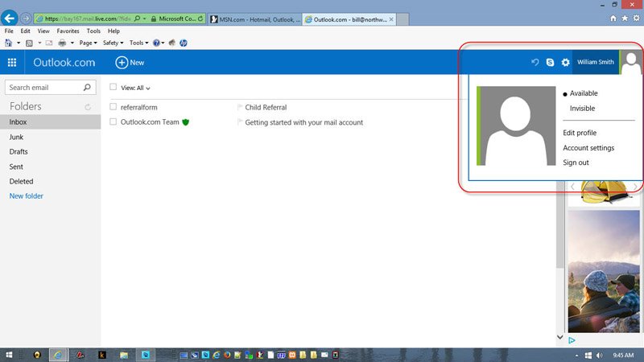Click the Read mail icon in command bar
The height and width of the screenshot is (362, 644).
(x=49, y=43)
